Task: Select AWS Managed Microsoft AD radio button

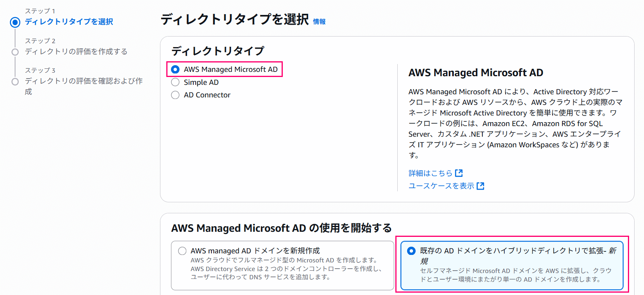Action: [175, 70]
